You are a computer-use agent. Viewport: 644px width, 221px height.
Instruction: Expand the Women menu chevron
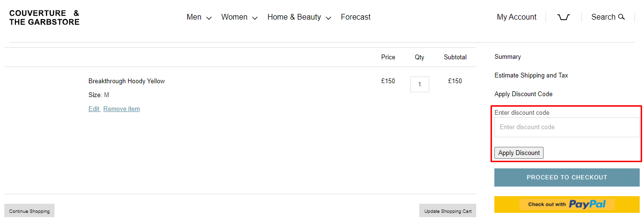tap(255, 18)
